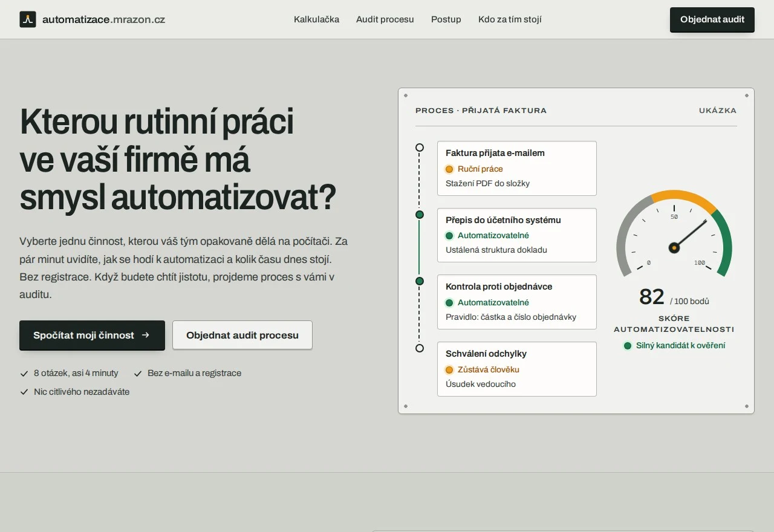Navigate to Kdo za tím stojí
This screenshot has width=774, height=532.
pos(510,19)
